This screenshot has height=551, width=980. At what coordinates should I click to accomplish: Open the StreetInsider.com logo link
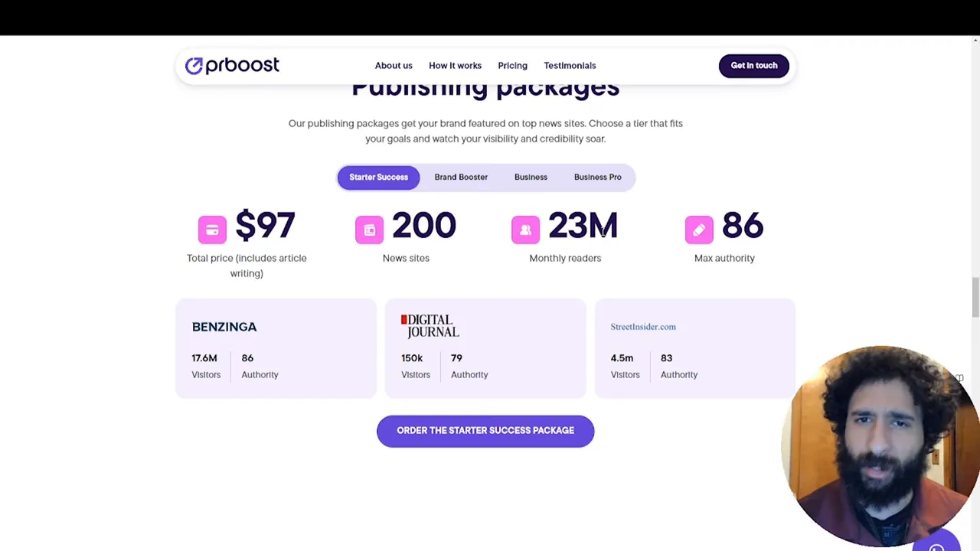[643, 327]
